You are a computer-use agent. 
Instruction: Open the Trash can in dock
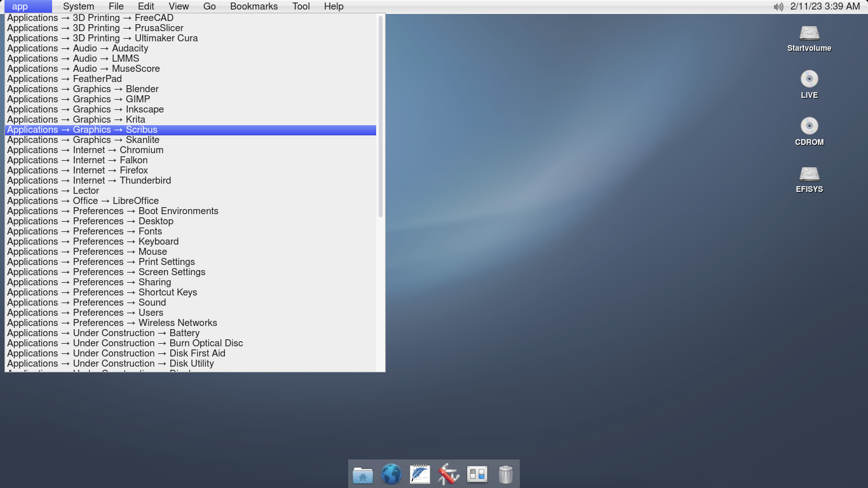point(505,474)
